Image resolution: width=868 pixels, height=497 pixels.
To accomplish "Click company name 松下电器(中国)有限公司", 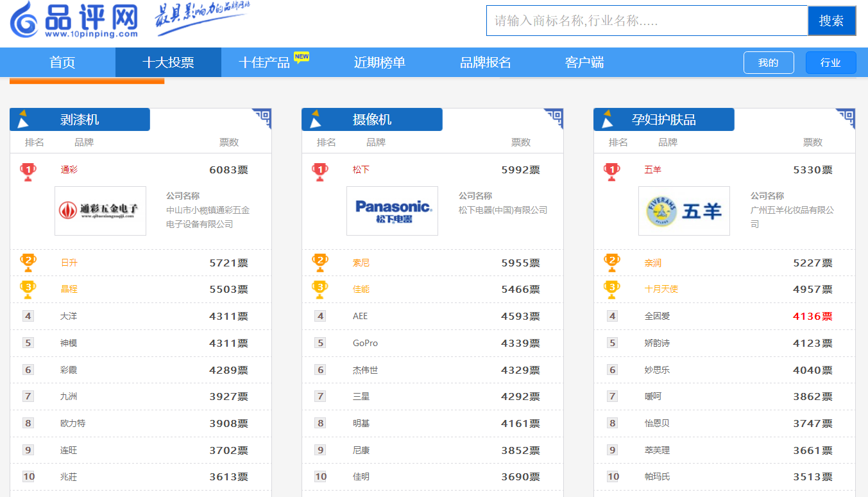I will (x=503, y=210).
